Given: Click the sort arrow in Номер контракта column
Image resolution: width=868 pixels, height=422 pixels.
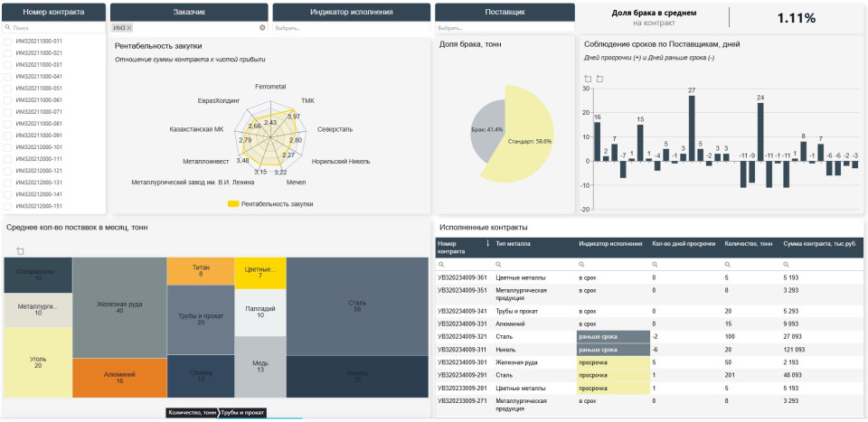Looking at the screenshot, I should 488,243.
